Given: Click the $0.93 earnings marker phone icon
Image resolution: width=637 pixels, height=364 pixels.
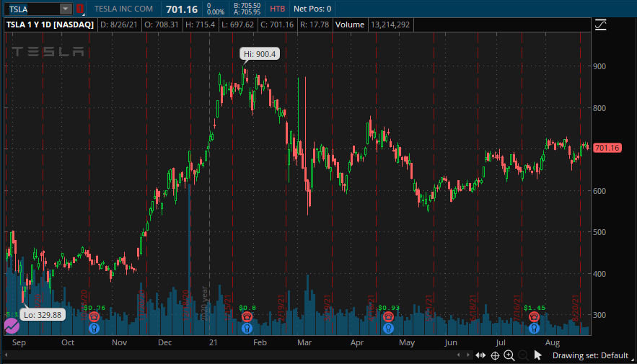Looking at the screenshot, I should [x=388, y=316].
